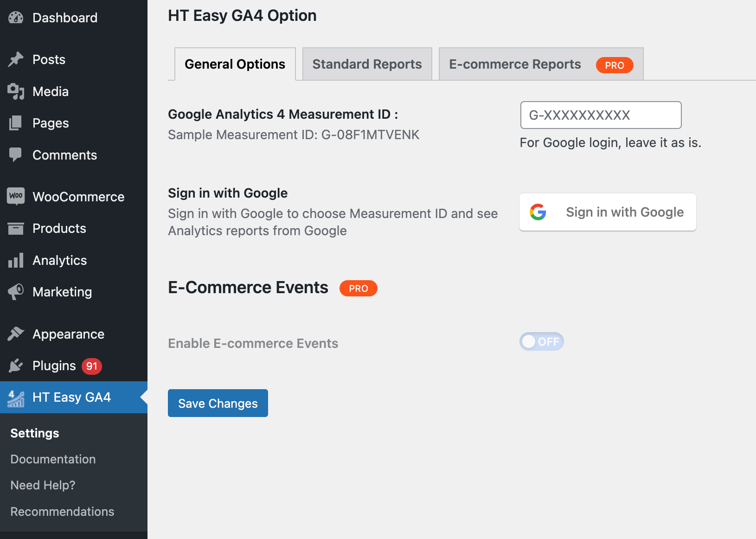756x539 pixels.
Task: Open the Recommendations submenu link
Action: pos(63,512)
